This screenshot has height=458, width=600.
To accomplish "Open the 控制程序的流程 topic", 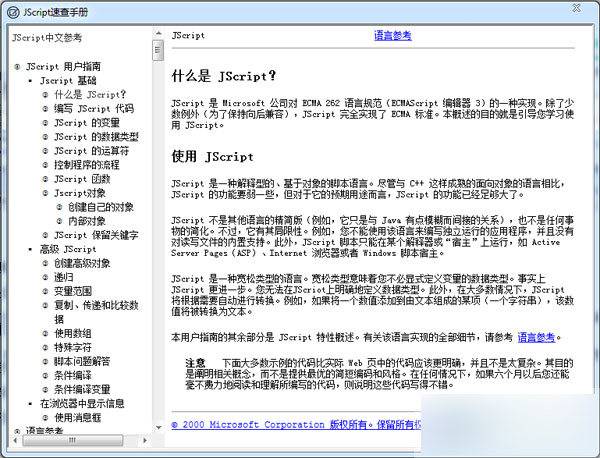I will [87, 165].
